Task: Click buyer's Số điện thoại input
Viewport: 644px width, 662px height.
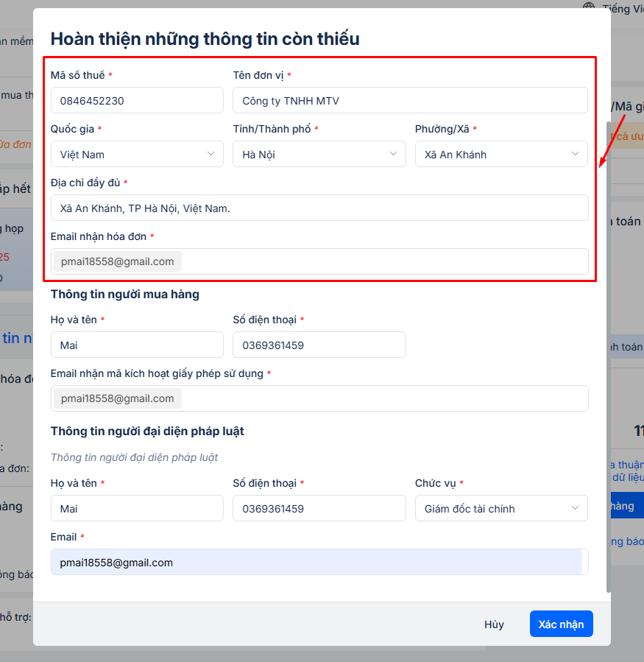Action: click(319, 345)
